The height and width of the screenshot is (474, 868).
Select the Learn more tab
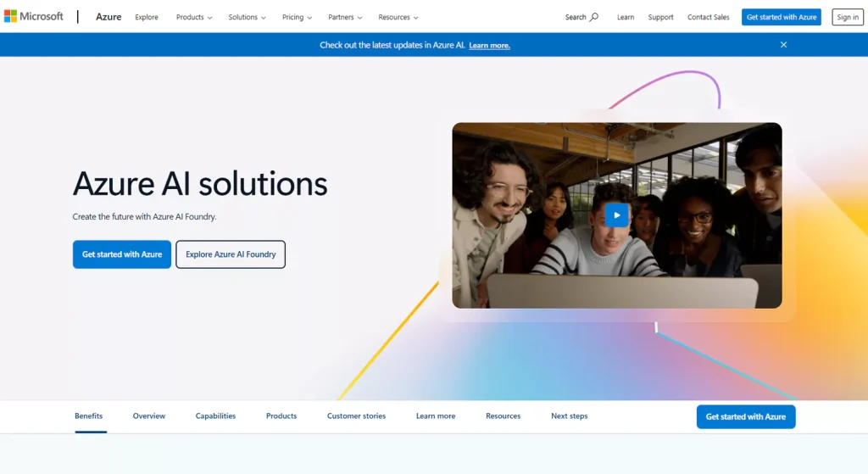tap(436, 415)
